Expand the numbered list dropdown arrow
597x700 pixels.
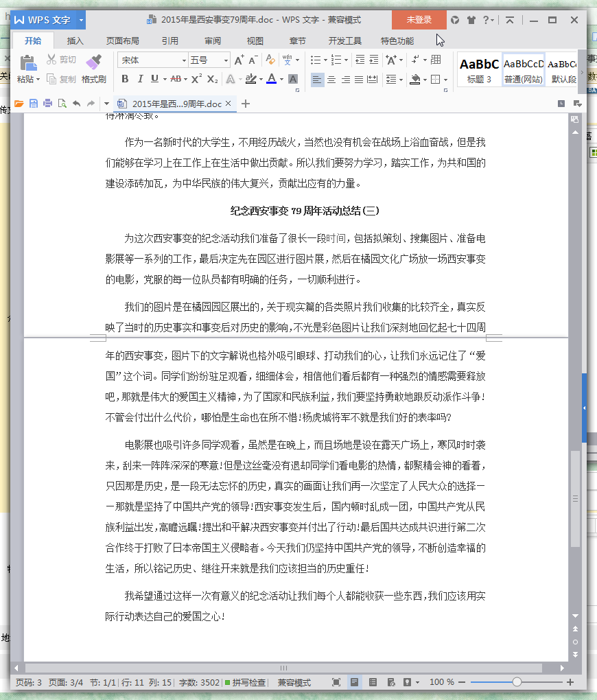pos(346,60)
